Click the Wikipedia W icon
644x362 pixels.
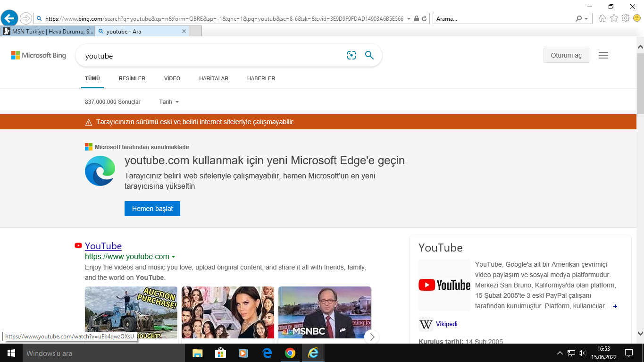coord(426,324)
